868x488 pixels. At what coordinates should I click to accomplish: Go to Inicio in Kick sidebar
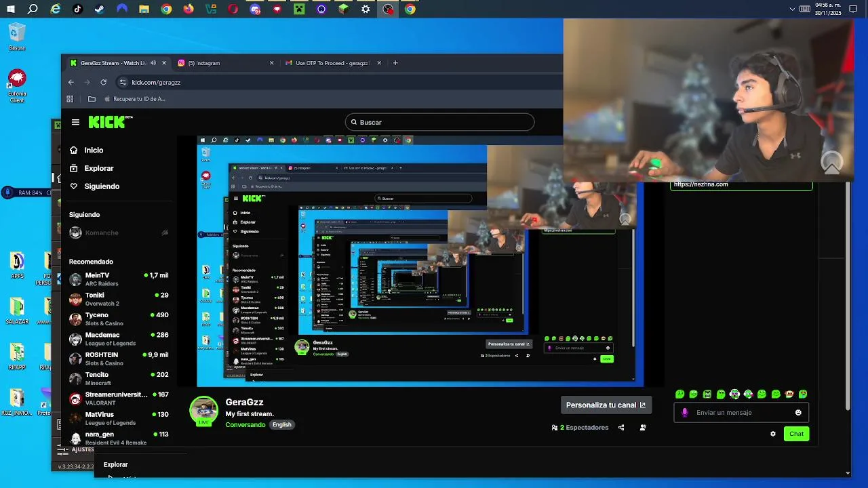[87, 150]
